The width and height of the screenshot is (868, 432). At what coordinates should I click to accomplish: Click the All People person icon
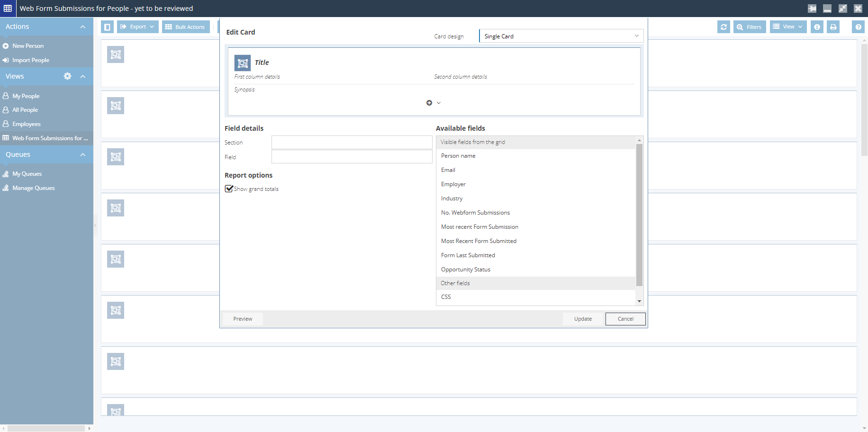point(6,110)
